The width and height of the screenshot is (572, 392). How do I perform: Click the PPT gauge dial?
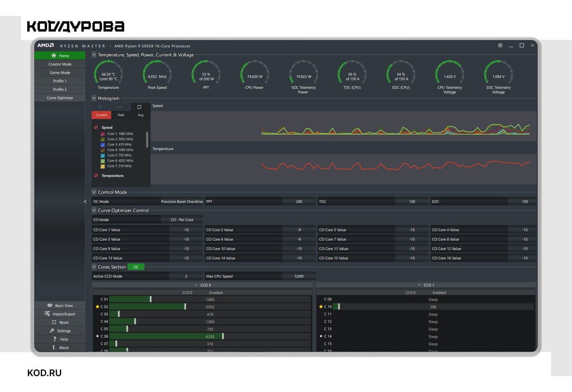click(x=206, y=72)
